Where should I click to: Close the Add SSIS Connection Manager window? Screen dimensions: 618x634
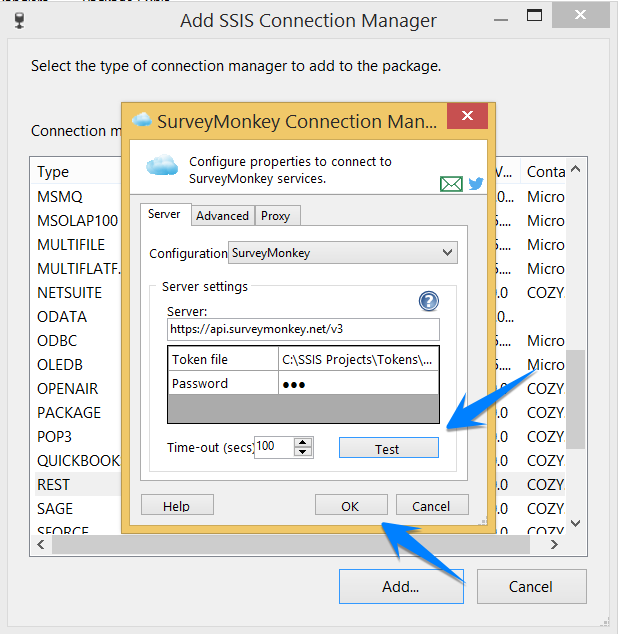tap(580, 15)
